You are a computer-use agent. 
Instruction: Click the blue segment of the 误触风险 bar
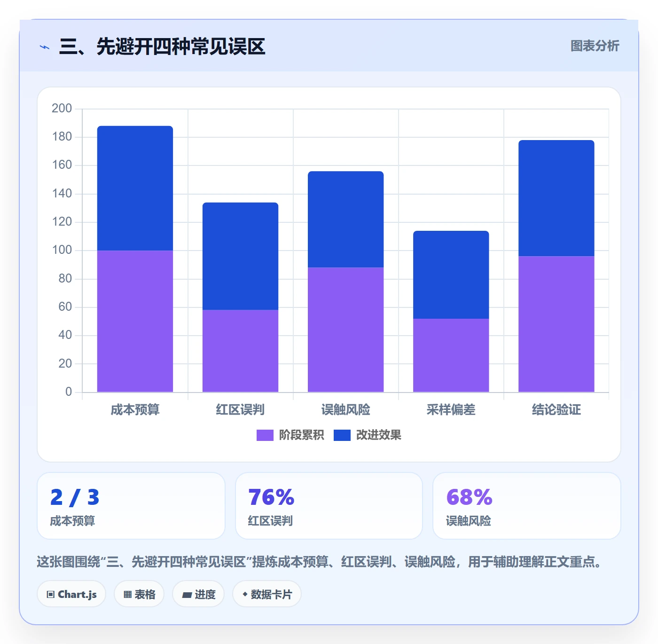point(345,220)
